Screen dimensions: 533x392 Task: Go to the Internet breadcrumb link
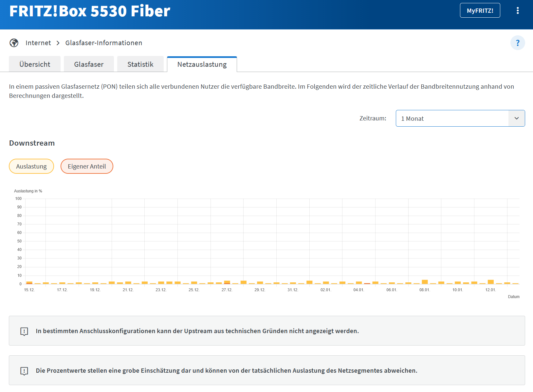click(x=38, y=43)
